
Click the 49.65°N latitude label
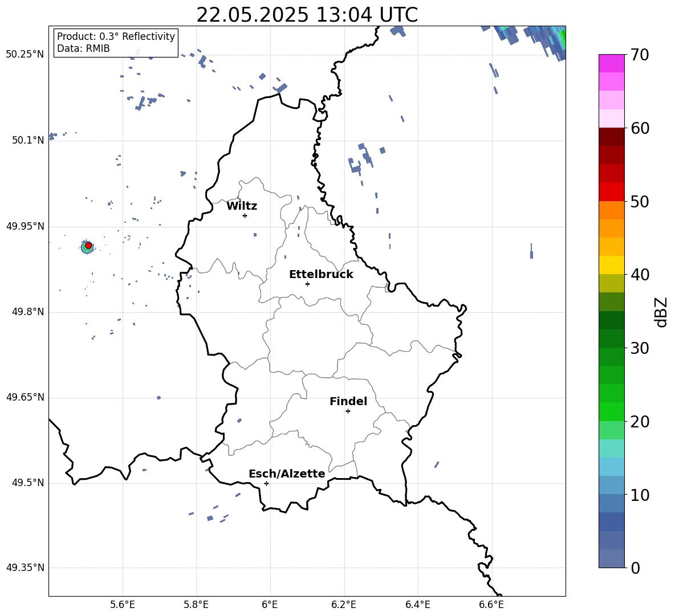(25, 397)
